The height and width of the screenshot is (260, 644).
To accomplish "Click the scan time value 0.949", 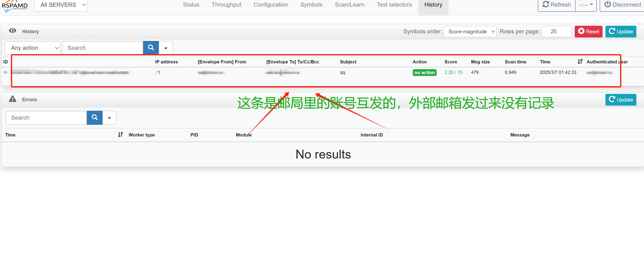I will click(510, 72).
